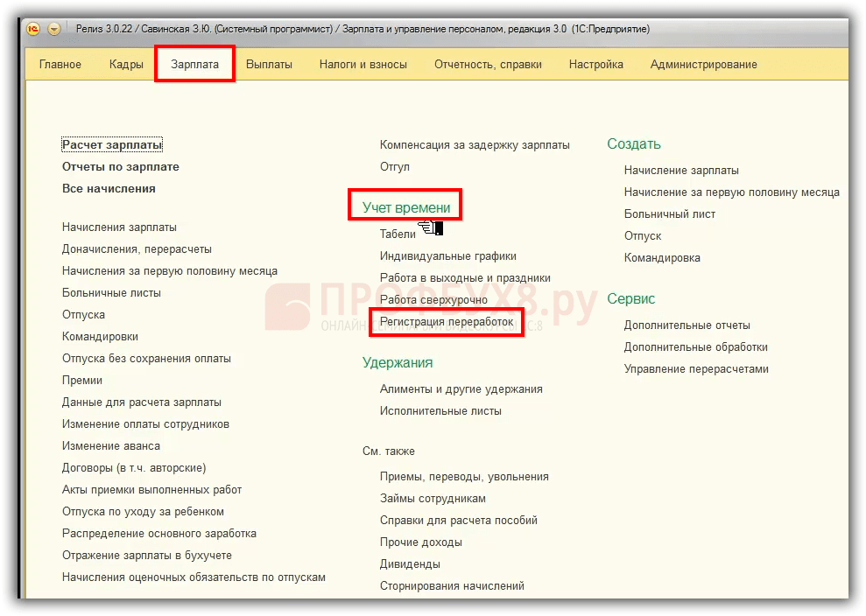The height and width of the screenshot is (616, 866).
Task: Open Табели link
Action: [x=398, y=234]
